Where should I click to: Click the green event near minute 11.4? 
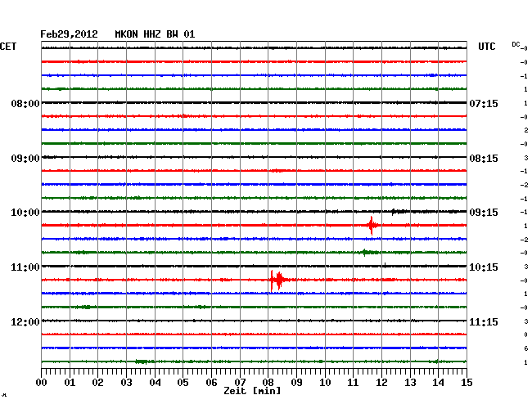[x=369, y=253]
